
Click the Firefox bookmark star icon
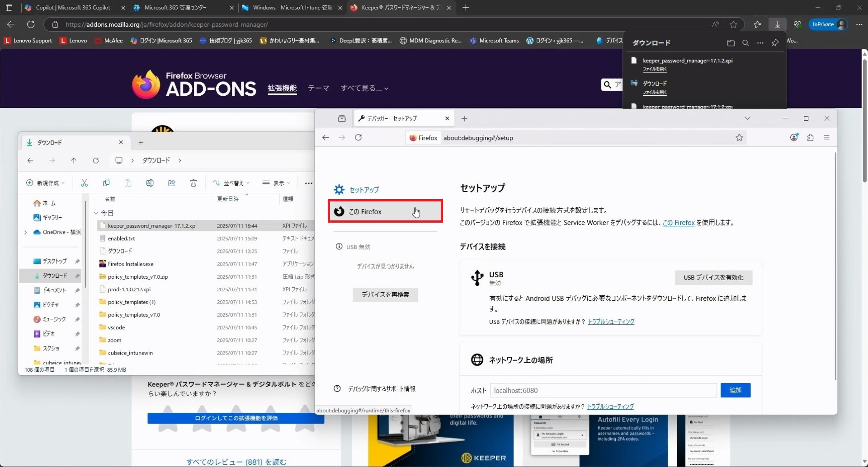click(x=739, y=138)
